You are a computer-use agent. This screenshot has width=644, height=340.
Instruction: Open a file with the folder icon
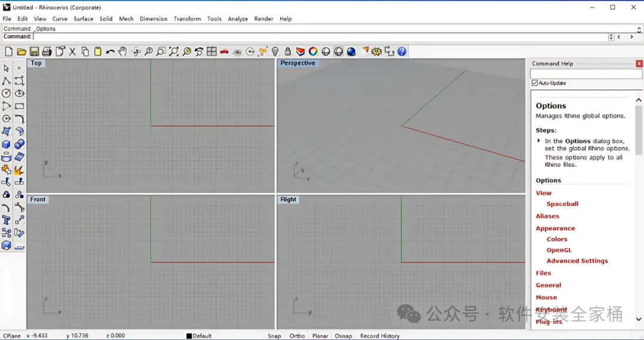22,51
